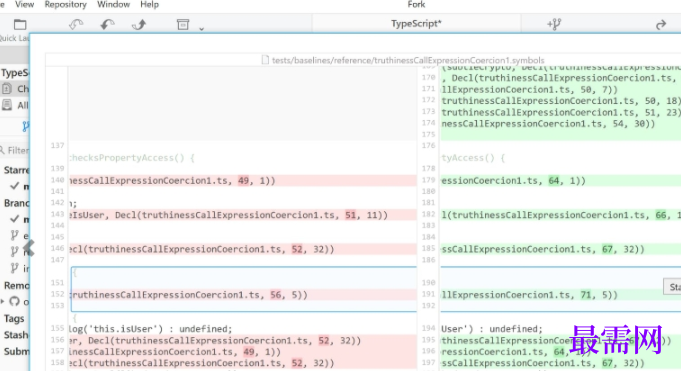Switch to the TypeScript* repository tab

(416, 23)
